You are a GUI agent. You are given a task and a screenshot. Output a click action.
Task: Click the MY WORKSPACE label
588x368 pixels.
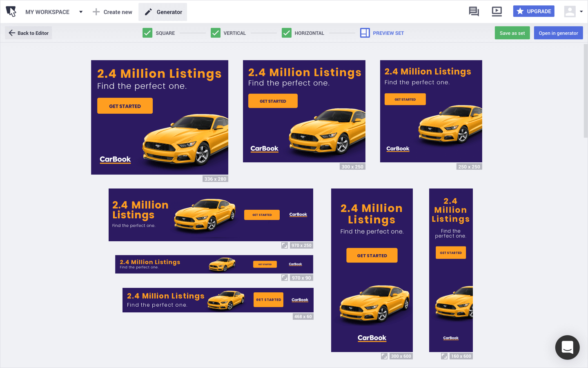(x=47, y=12)
